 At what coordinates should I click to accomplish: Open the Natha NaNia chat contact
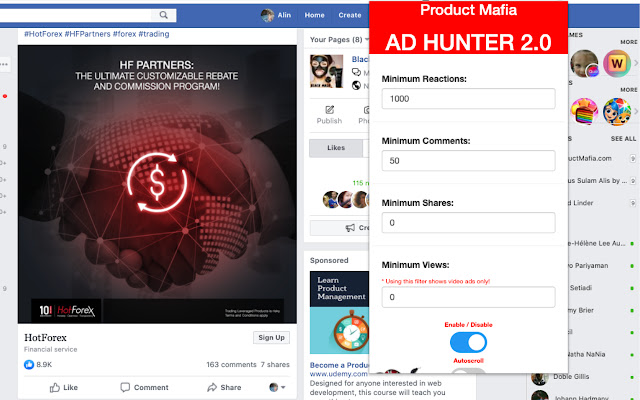pos(587,354)
